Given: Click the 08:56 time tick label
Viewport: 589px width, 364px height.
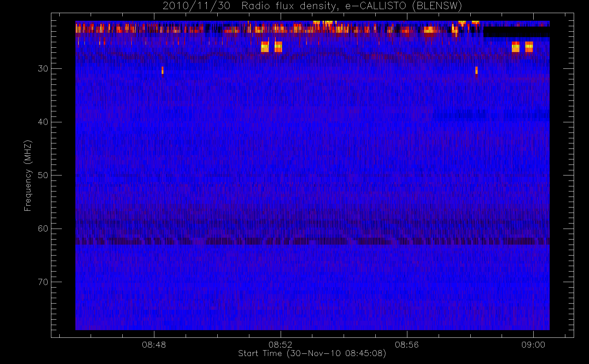Looking at the screenshot, I should (x=407, y=344).
